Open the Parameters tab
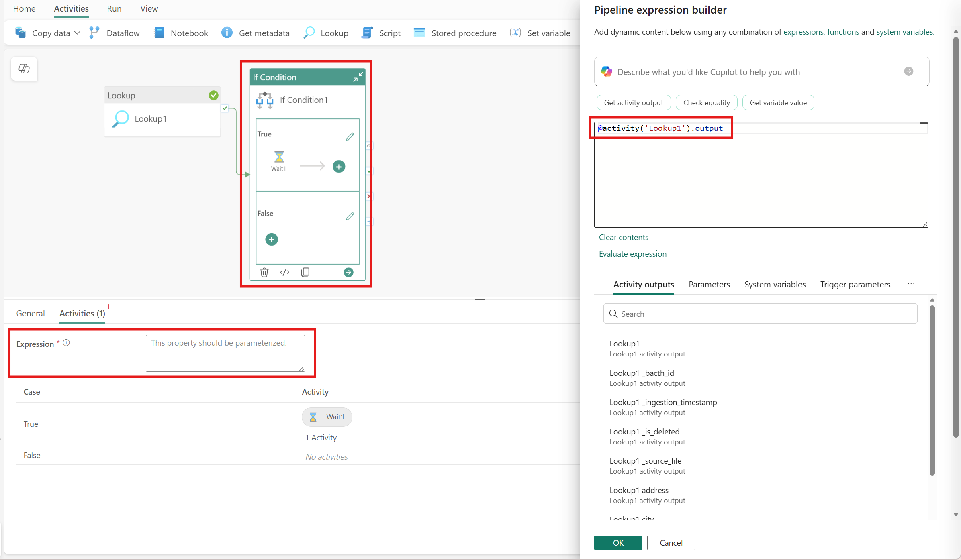 [709, 284]
